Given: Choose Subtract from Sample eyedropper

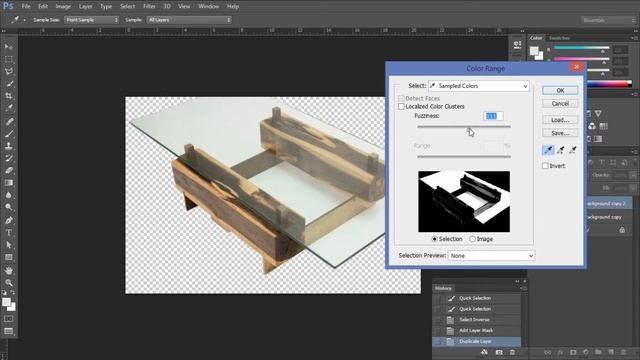Looking at the screenshot, I should (x=573, y=150).
